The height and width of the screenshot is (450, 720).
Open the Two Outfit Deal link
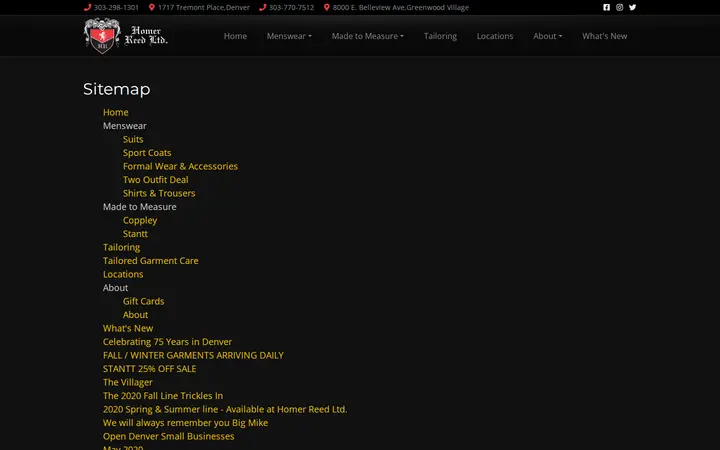[x=155, y=180]
